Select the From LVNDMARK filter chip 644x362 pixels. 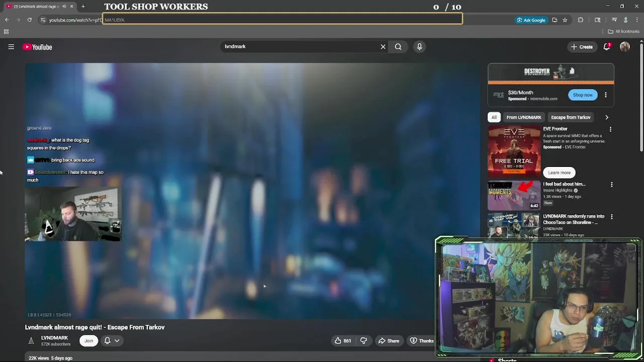(524, 117)
